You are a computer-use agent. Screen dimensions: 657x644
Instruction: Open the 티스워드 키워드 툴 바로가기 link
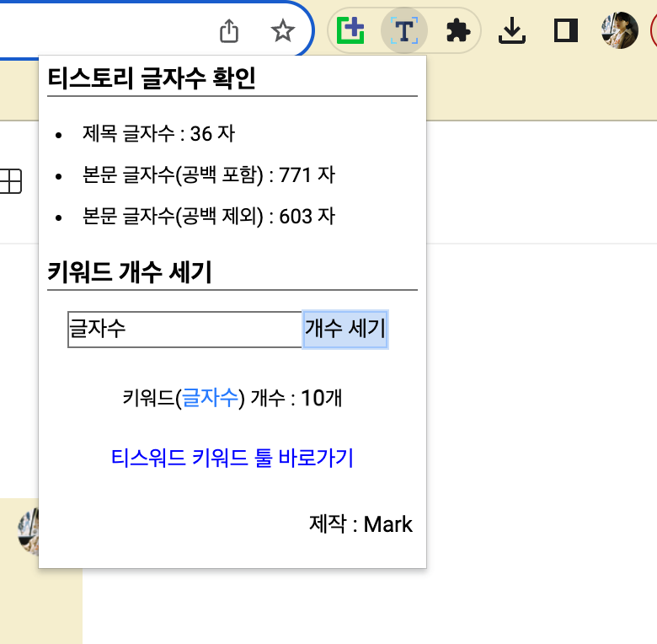pyautogui.click(x=232, y=458)
